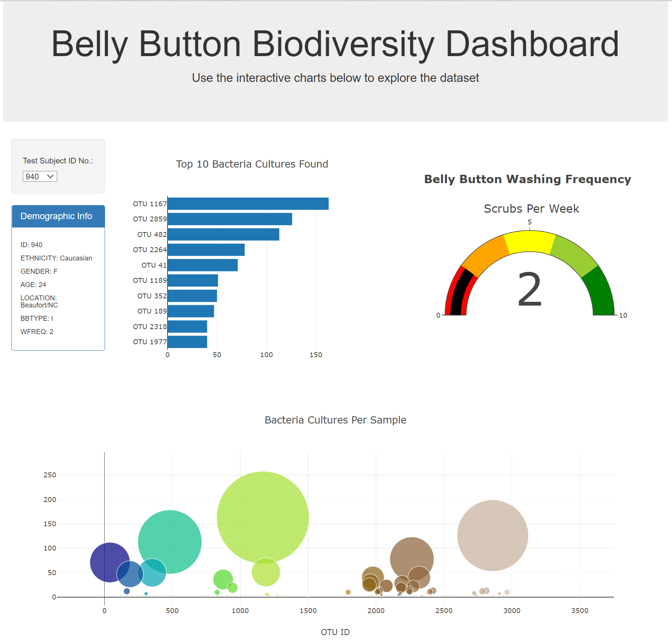
Task: Click the largest green bubble
Action: [263, 518]
